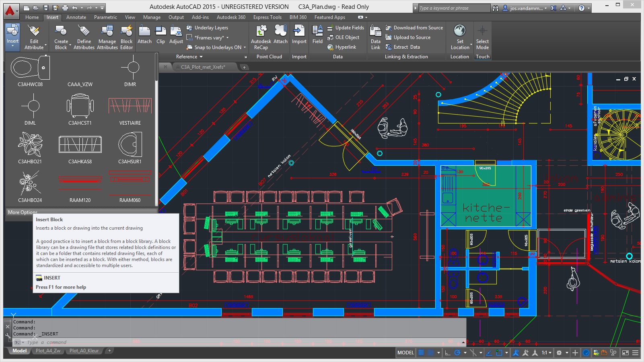The width and height of the screenshot is (644, 362).
Task: Click Update Fields button
Action: 346,28
